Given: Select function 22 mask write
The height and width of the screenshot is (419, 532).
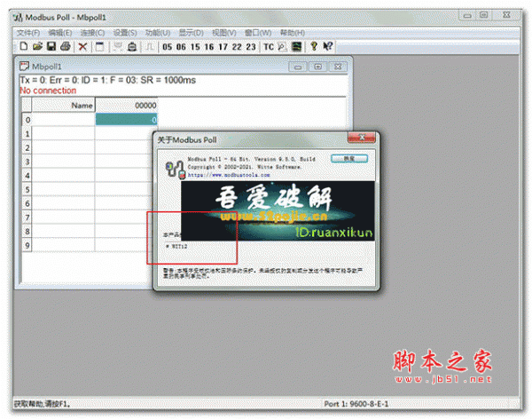Looking at the screenshot, I should point(237,47).
